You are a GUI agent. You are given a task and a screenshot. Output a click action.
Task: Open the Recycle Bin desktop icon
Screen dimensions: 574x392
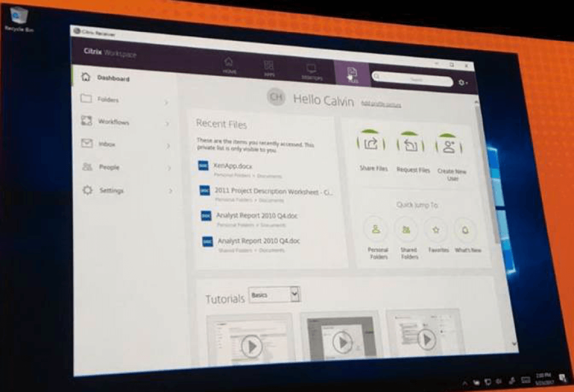(19, 20)
